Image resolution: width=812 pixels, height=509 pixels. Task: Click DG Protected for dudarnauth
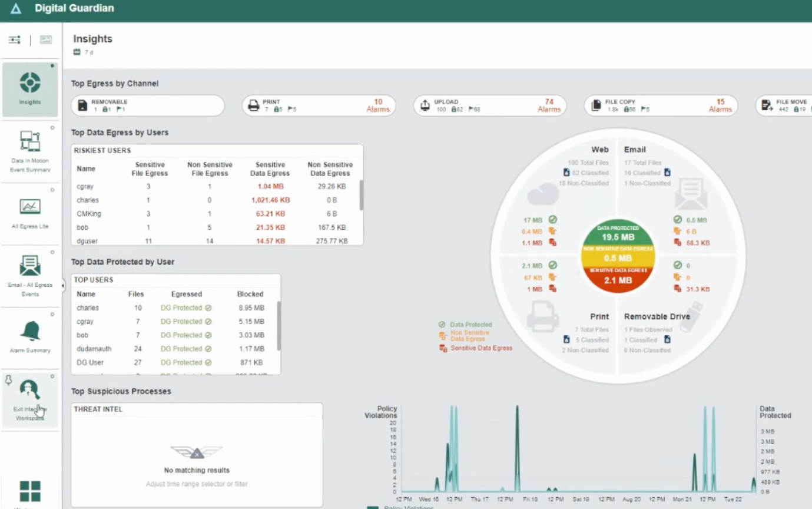186,349
